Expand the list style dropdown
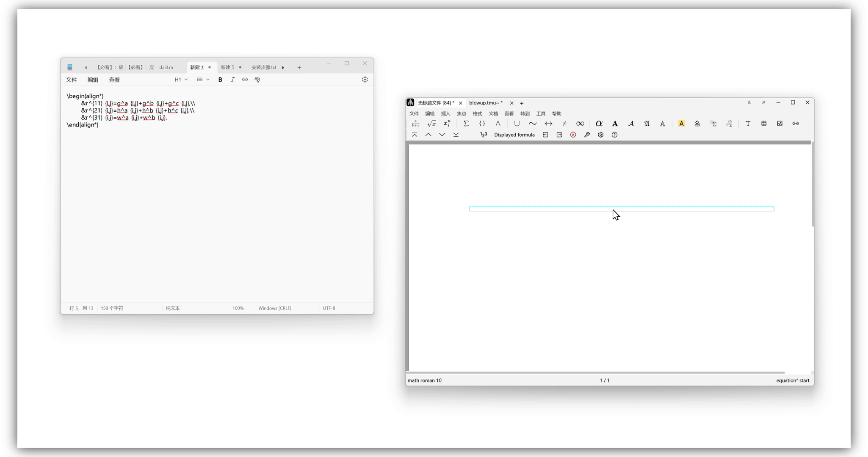 pos(203,80)
